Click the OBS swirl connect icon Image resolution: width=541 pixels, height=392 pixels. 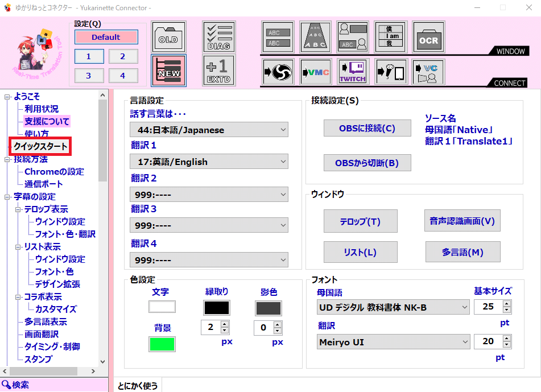click(278, 71)
